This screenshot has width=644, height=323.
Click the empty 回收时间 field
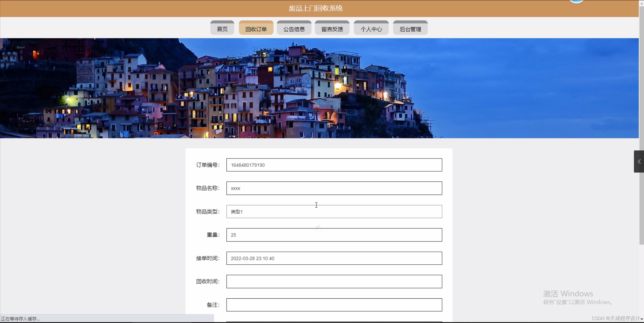click(334, 281)
